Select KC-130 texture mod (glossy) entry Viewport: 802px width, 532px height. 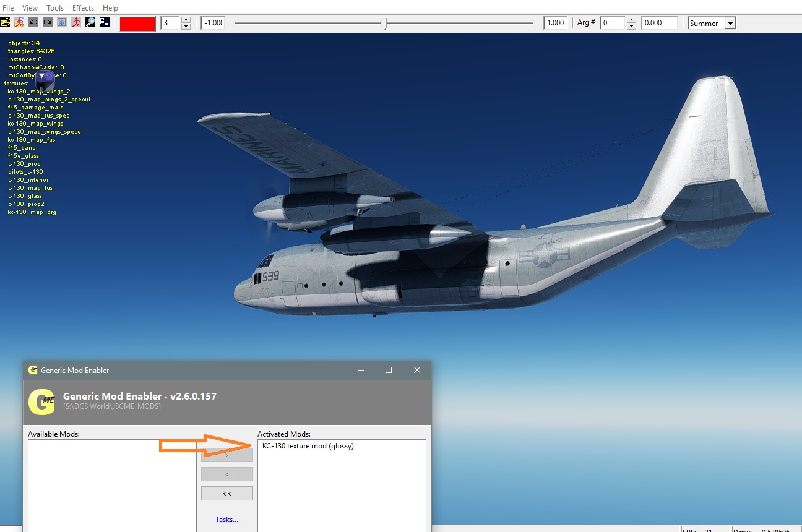(308, 446)
